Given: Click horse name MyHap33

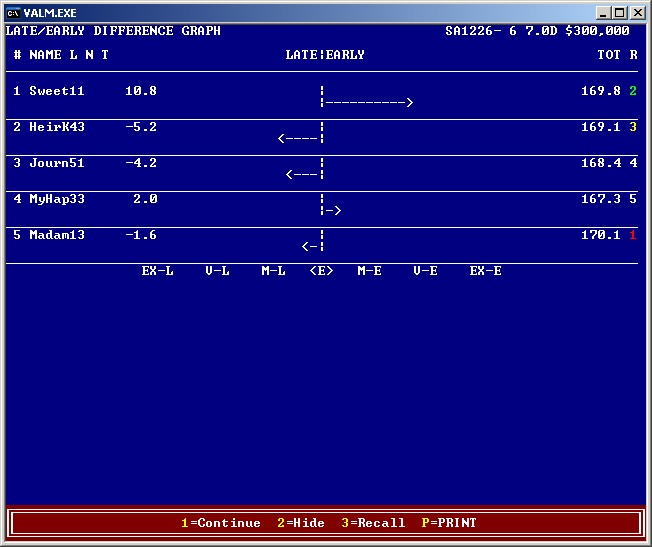Looking at the screenshot, I should pyautogui.click(x=57, y=199).
